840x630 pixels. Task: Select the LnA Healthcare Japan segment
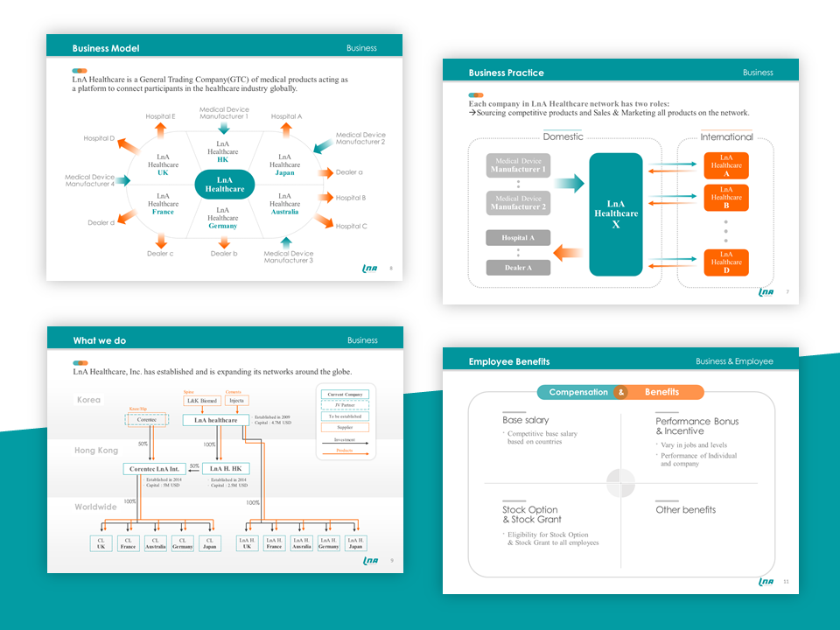284,165
